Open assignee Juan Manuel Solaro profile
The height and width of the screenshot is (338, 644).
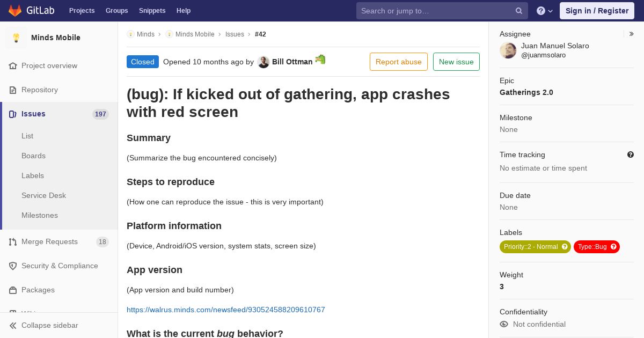pos(555,46)
